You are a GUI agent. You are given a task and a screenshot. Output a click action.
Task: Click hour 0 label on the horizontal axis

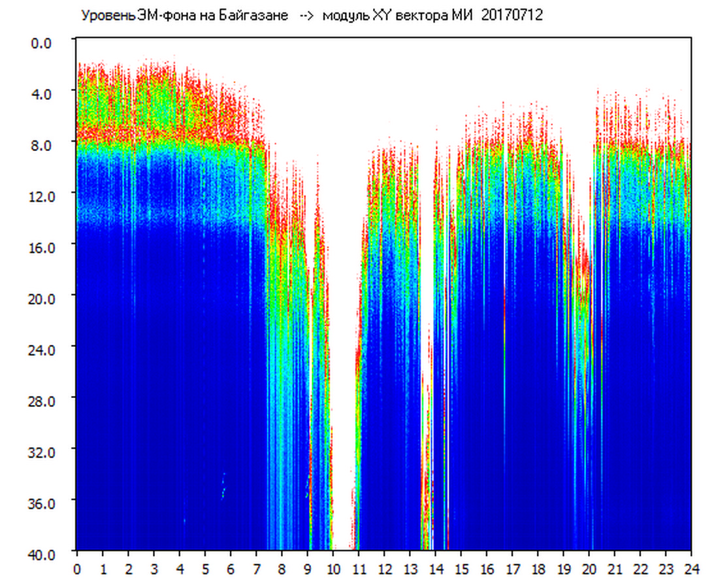77,568
